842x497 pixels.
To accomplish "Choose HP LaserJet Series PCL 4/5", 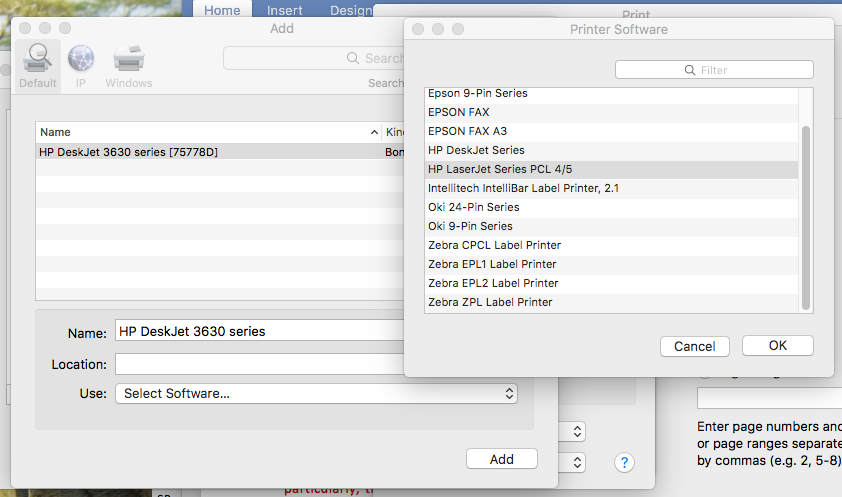I will [x=611, y=169].
